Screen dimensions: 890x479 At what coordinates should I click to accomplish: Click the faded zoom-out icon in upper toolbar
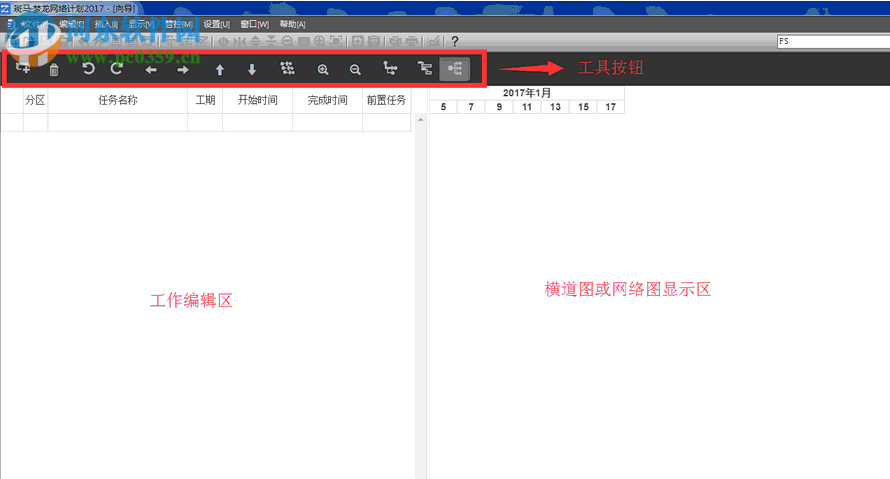point(287,41)
